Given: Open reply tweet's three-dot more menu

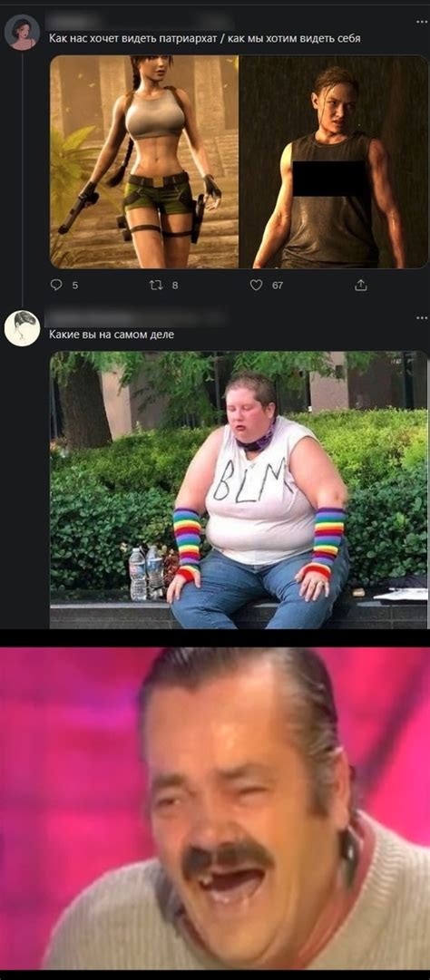Looking at the screenshot, I should 422,318.
